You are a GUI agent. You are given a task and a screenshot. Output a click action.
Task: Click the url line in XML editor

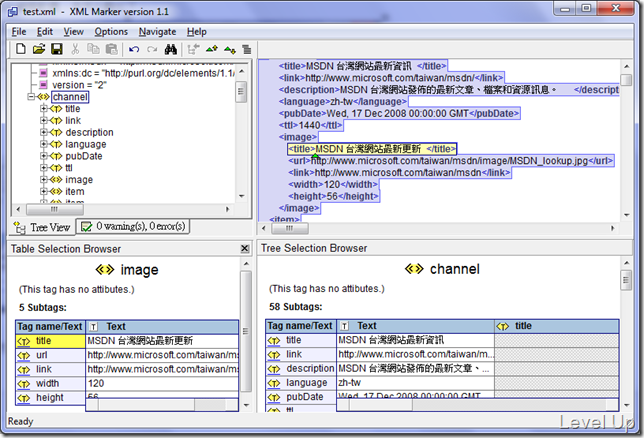(451, 161)
